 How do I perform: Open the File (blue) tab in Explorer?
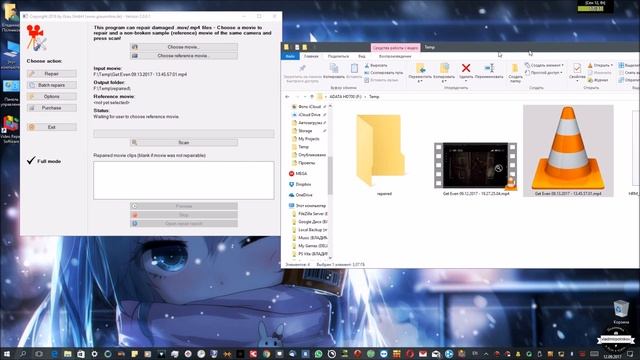pyautogui.click(x=290, y=56)
